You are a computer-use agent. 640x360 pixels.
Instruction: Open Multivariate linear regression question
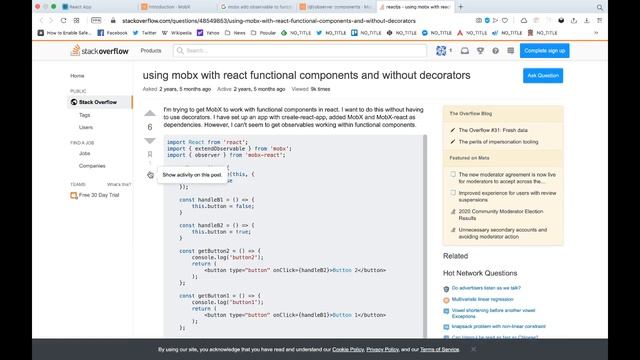(x=482, y=299)
